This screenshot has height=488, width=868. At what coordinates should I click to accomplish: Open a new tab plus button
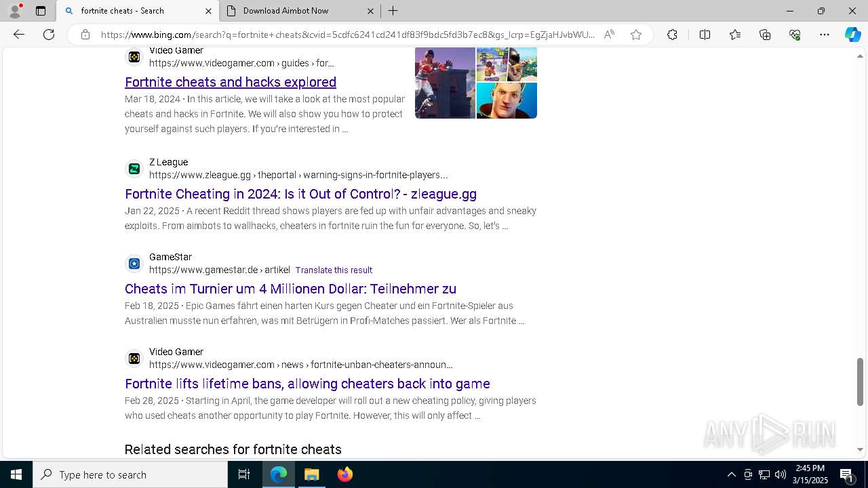(393, 11)
